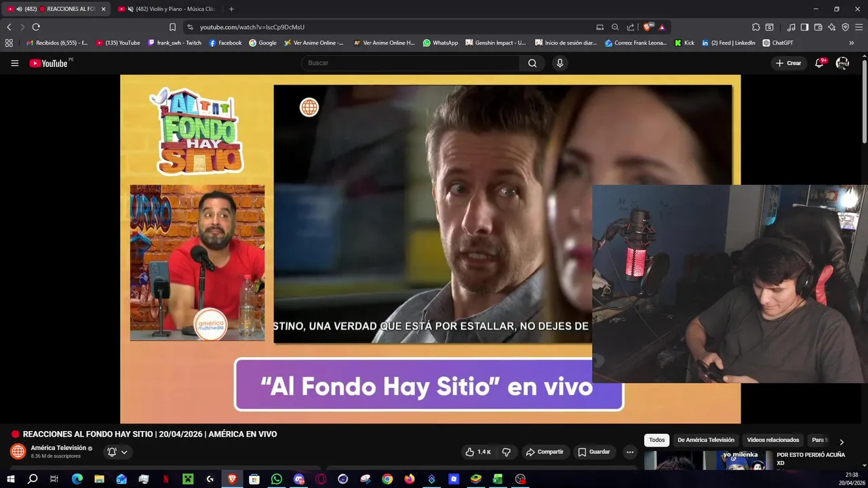The width and height of the screenshot is (868, 488).
Task: Go back with browser back arrow
Action: click(9, 27)
